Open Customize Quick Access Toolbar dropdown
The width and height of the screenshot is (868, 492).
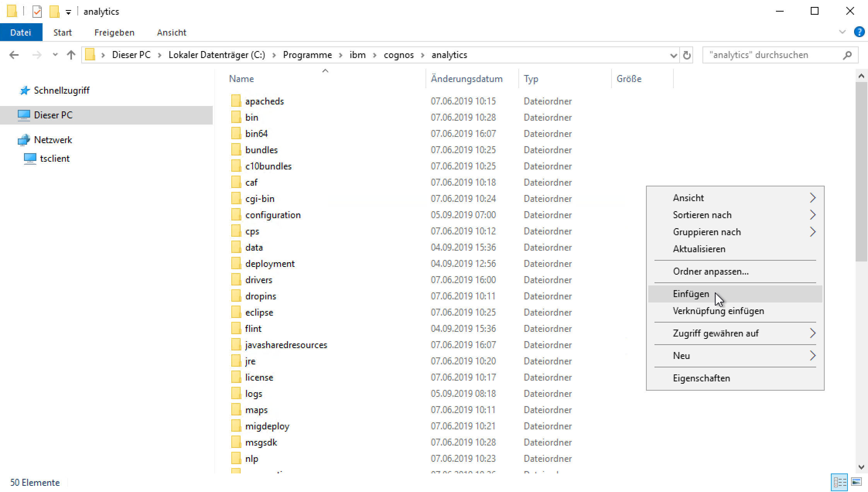68,12
